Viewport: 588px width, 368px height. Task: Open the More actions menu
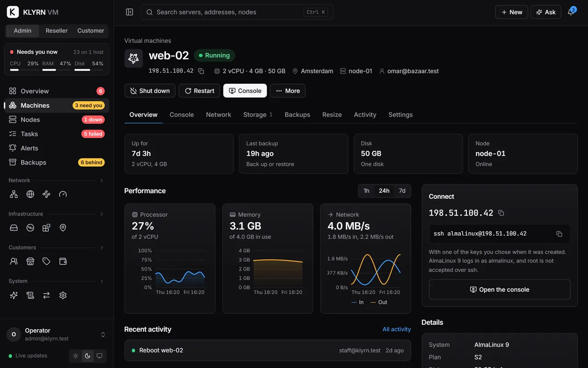[x=288, y=91]
